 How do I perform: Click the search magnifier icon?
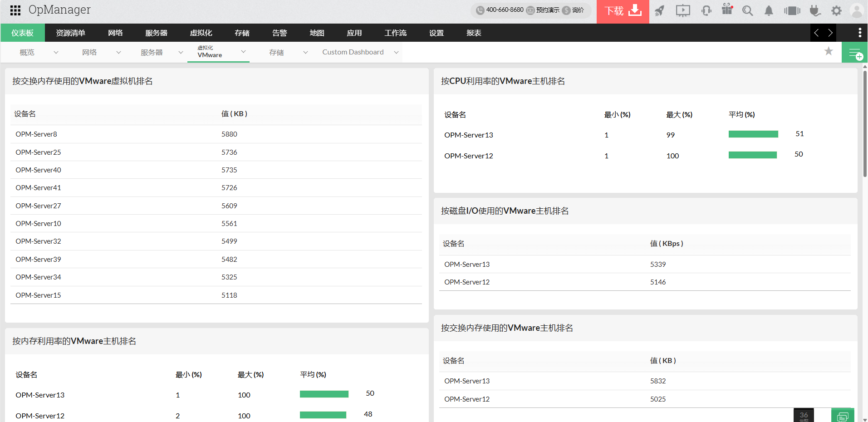click(748, 10)
